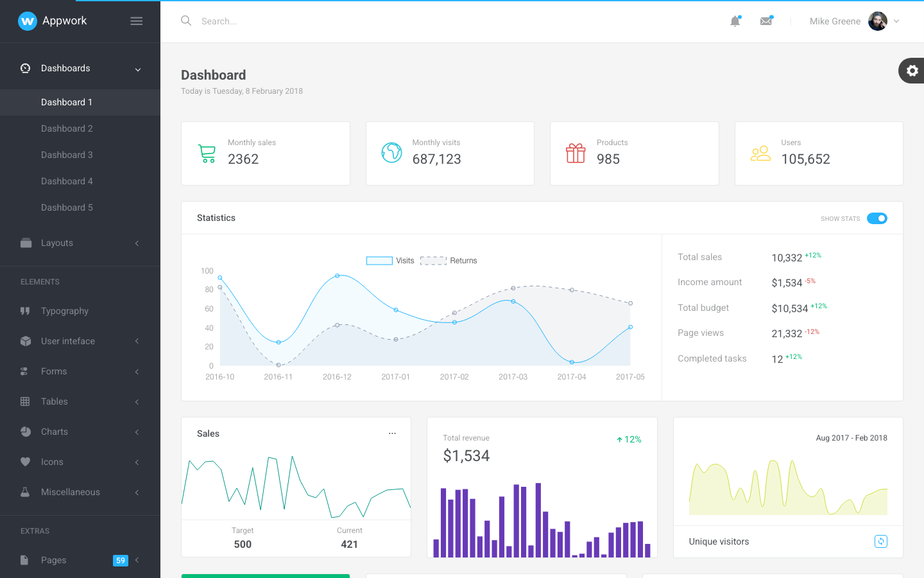Click the search magnifier icon

186,21
